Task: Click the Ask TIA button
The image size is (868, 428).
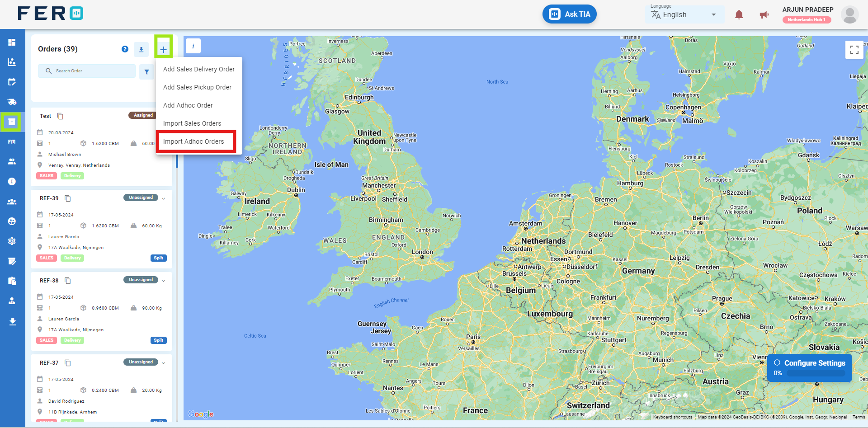Action: tap(570, 14)
